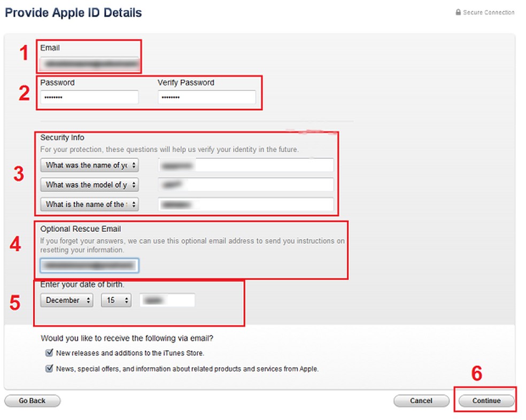Viewport: 526px width, 420px height.
Task: Click the 'Optional Rescue Email' label
Action: (81, 229)
